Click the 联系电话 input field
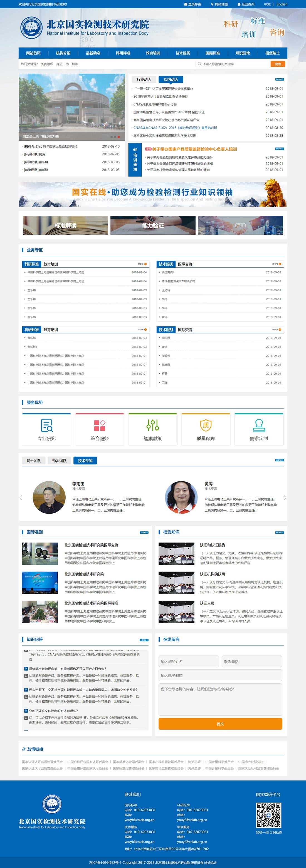 pos(252,661)
